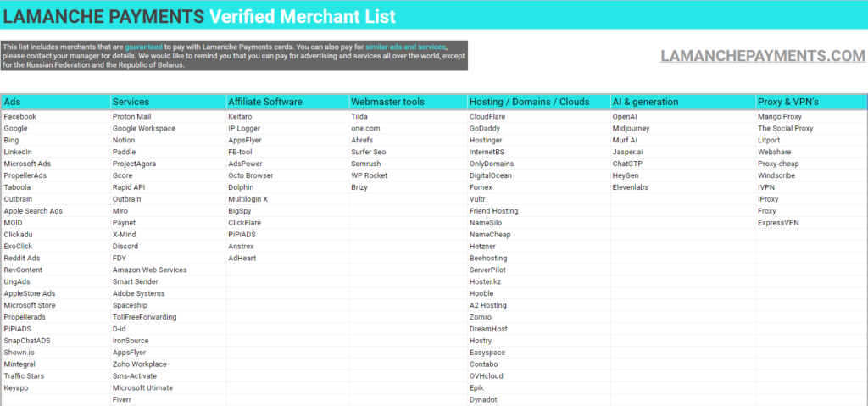This screenshot has width=868, height=406.
Task: Select the AI & generation column header
Action: (x=683, y=102)
